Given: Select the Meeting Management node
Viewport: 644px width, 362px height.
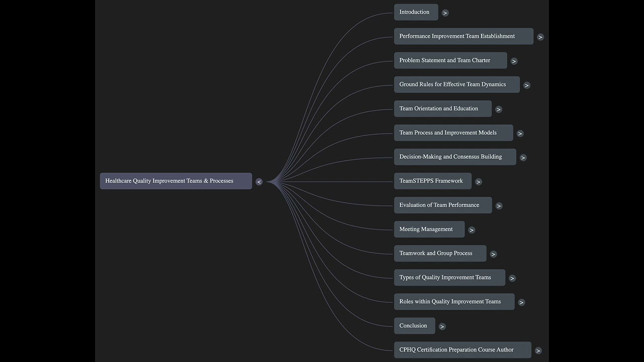Looking at the screenshot, I should point(429,229).
